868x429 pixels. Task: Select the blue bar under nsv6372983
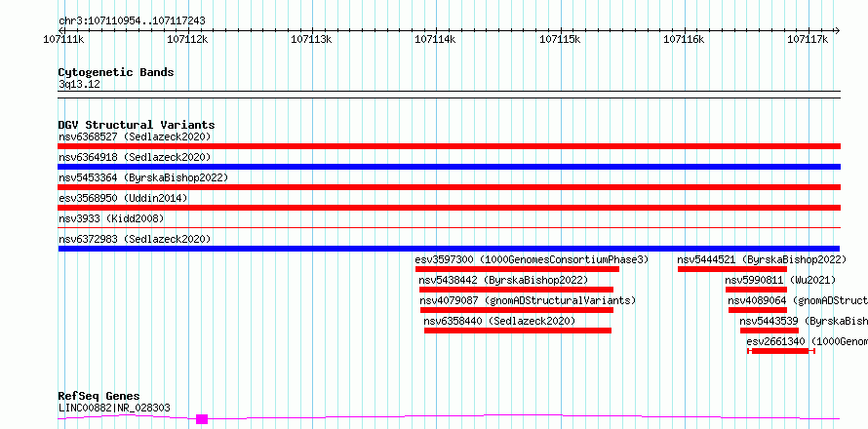click(x=449, y=249)
